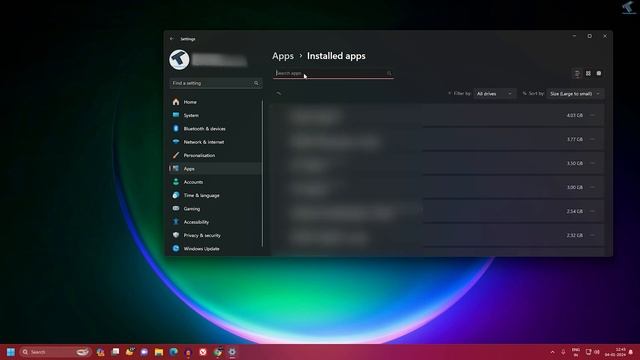Image resolution: width=640 pixels, height=360 pixels.
Task: Open Accessibility settings
Action: coord(215,222)
